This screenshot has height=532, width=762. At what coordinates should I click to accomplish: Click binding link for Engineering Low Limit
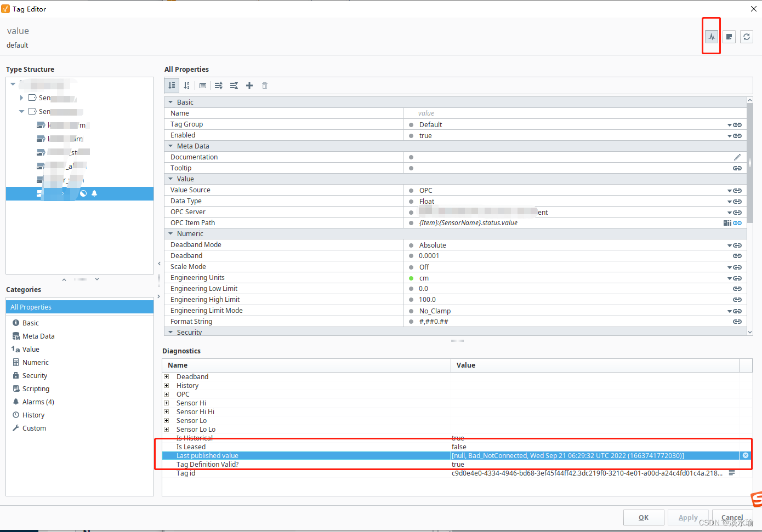point(737,289)
